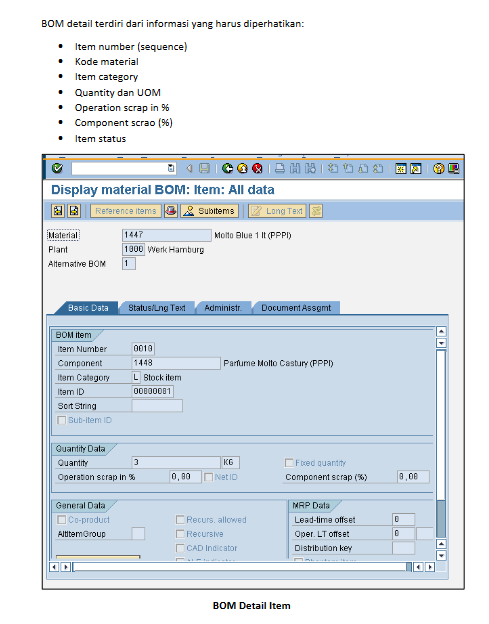Click the green Enter checkmark icon
Image resolution: width=489 pixels, height=624 pixels.
click(57, 168)
